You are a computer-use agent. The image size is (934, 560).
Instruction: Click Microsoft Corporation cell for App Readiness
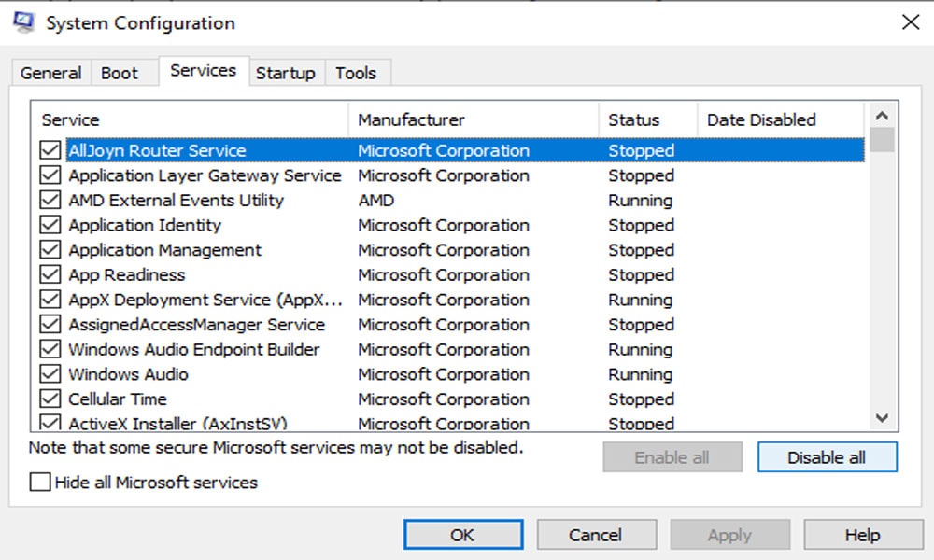444,275
